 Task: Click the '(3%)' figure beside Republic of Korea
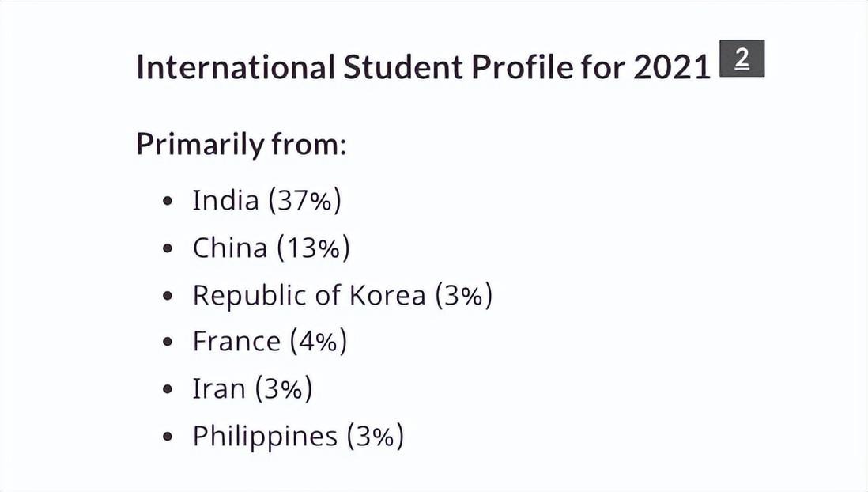tap(464, 295)
